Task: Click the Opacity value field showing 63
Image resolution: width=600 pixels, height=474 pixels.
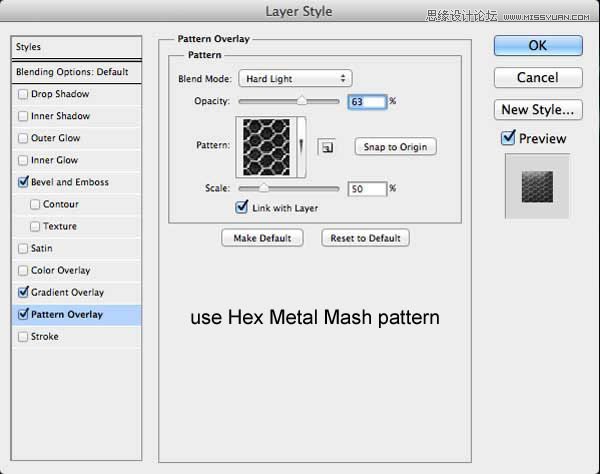Action: click(x=367, y=102)
